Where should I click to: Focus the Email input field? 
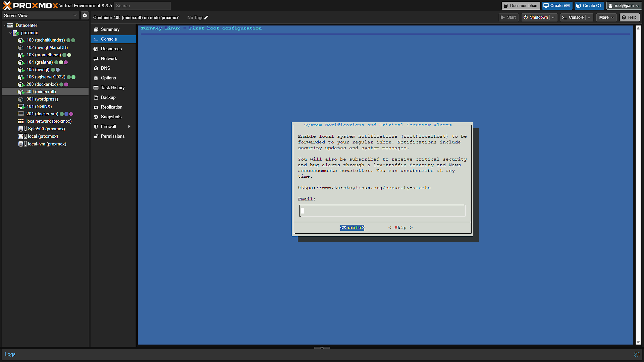(382, 210)
